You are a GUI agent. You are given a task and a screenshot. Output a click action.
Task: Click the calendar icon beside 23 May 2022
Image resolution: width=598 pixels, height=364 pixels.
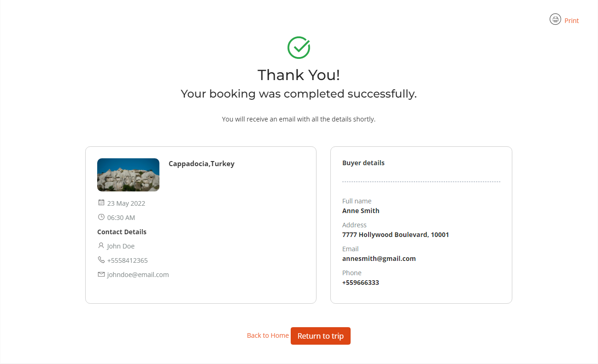coord(101,202)
